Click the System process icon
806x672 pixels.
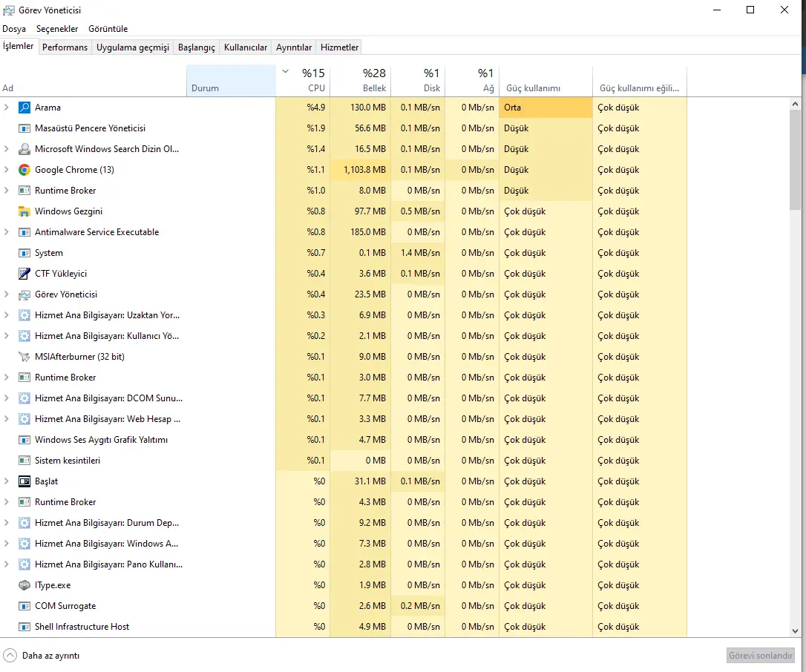(x=24, y=253)
